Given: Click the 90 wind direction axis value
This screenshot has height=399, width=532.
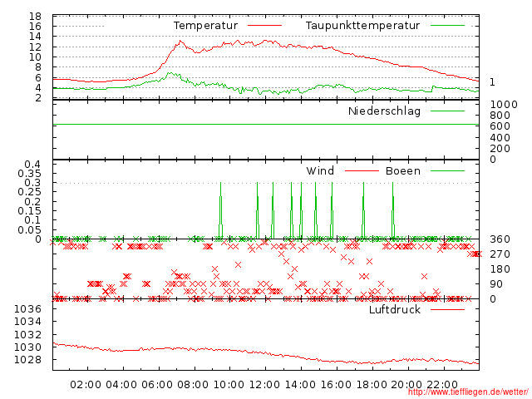Looking at the screenshot, I should (496, 284).
